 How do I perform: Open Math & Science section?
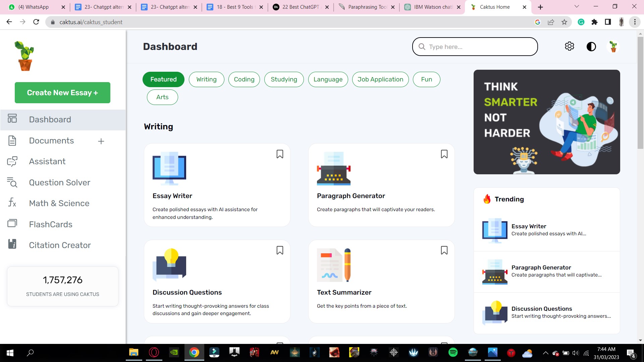(59, 203)
